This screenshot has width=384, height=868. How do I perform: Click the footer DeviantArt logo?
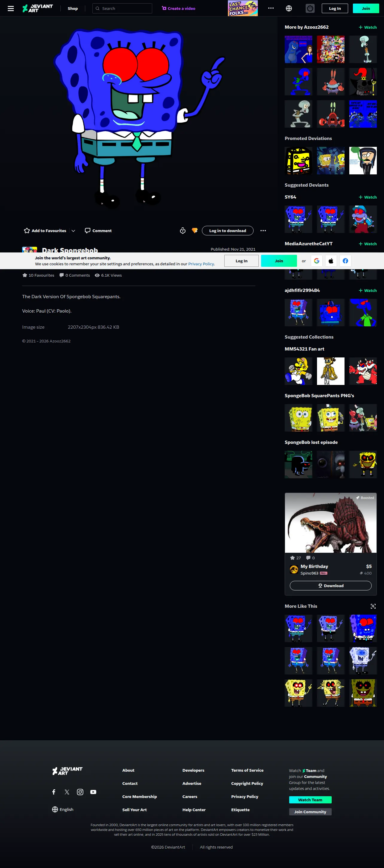pos(67,771)
